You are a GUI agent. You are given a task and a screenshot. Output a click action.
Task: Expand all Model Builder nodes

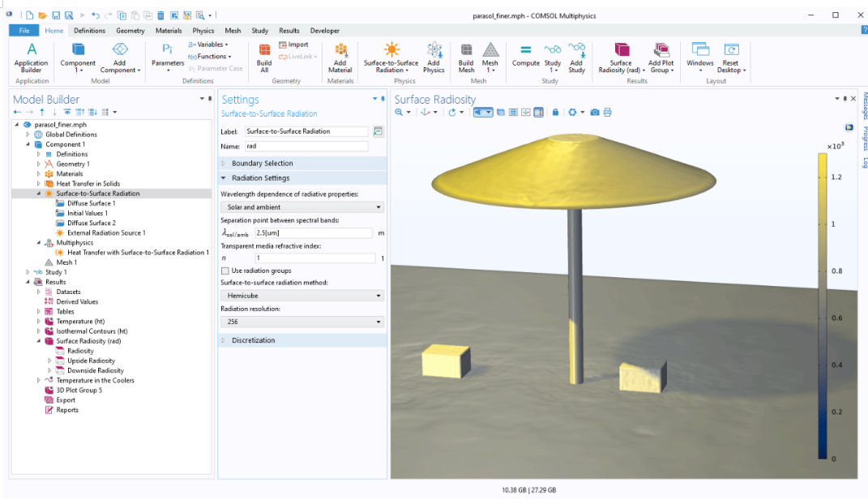[92, 113]
